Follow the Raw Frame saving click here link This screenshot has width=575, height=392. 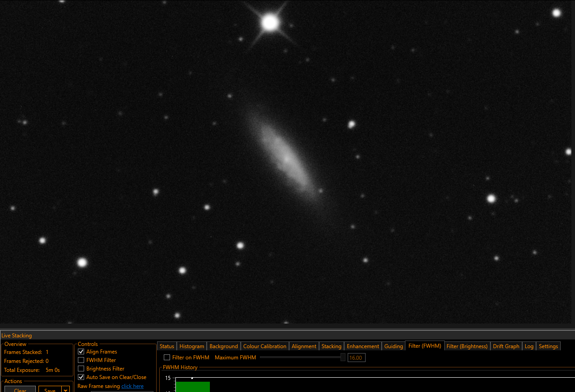point(132,386)
